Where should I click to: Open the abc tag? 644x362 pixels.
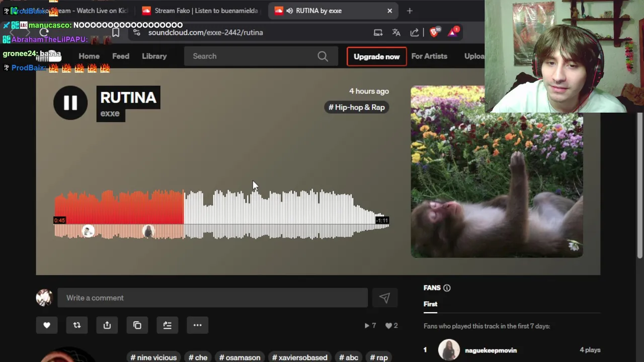coord(349,357)
